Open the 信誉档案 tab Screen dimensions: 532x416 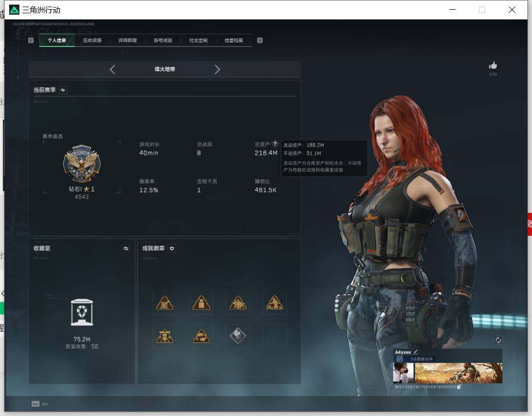point(234,40)
